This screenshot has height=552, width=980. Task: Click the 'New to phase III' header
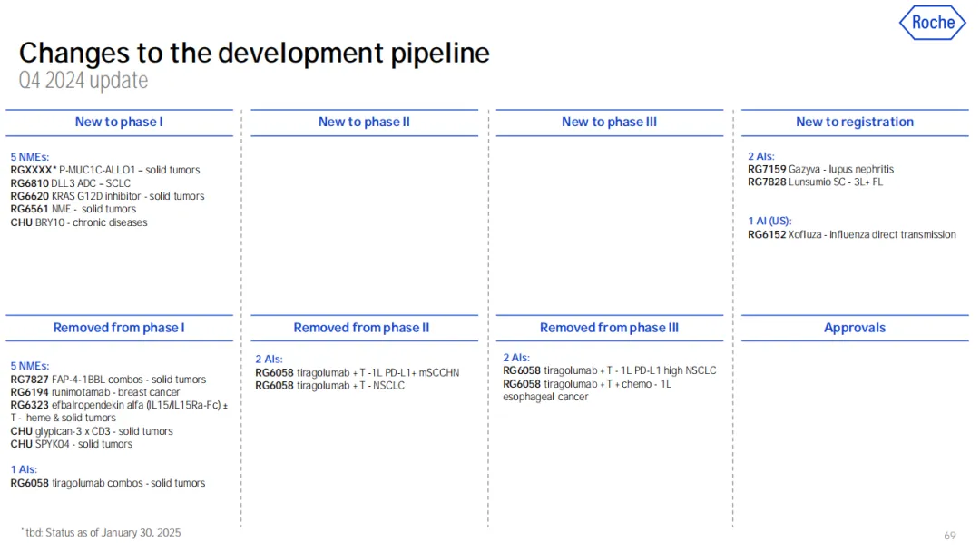tap(609, 123)
